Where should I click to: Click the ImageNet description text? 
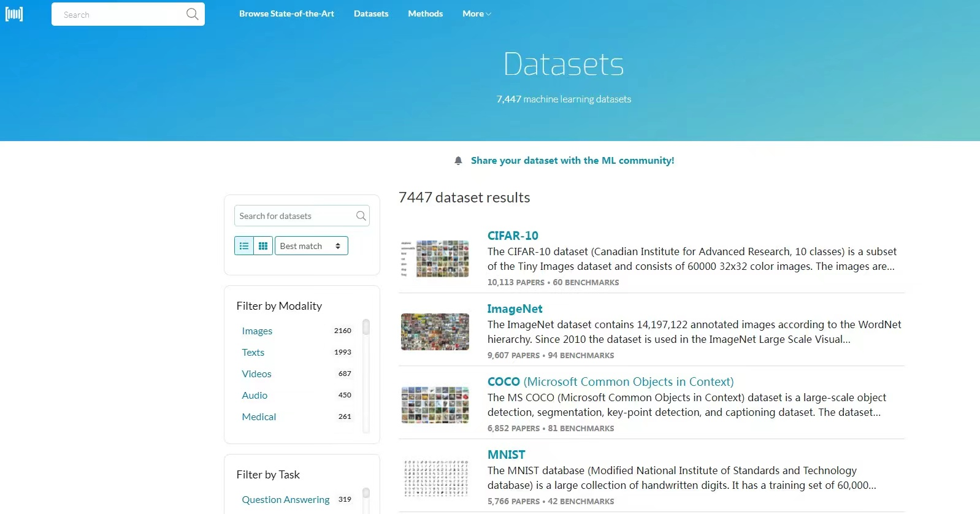coord(694,332)
